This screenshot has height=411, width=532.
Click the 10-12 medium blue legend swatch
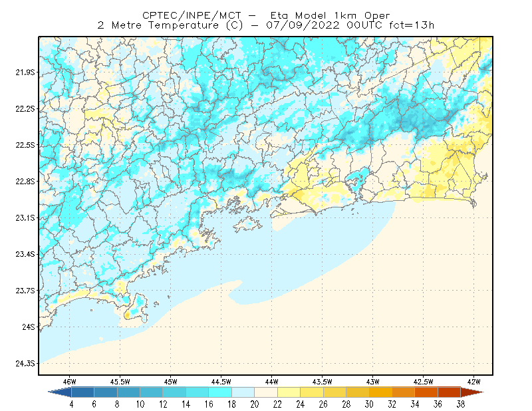(x=152, y=392)
